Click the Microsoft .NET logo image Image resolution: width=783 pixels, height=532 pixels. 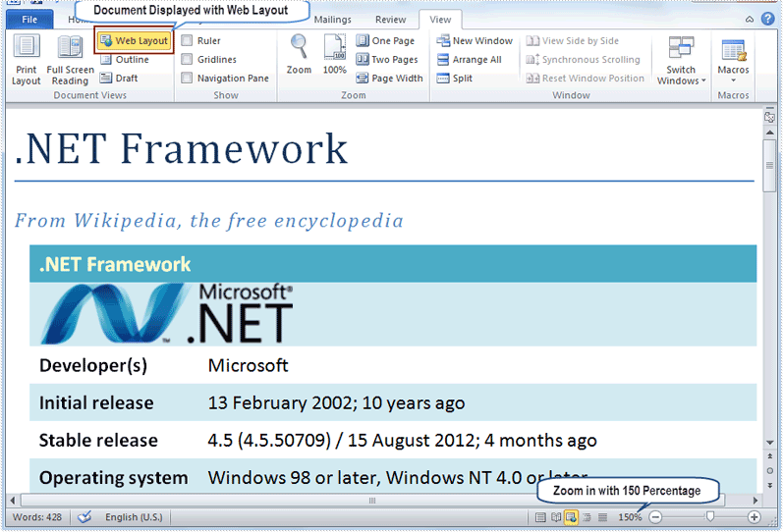tap(167, 314)
